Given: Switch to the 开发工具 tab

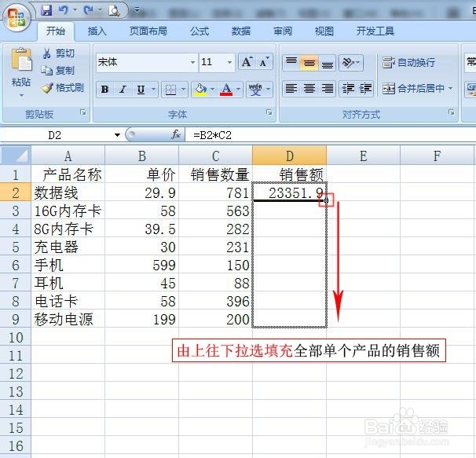Looking at the screenshot, I should coord(375,31).
